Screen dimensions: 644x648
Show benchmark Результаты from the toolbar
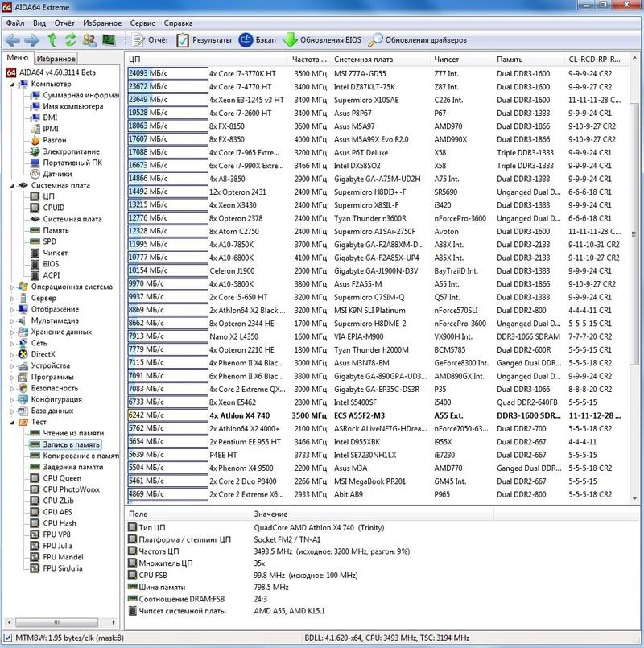tap(204, 40)
